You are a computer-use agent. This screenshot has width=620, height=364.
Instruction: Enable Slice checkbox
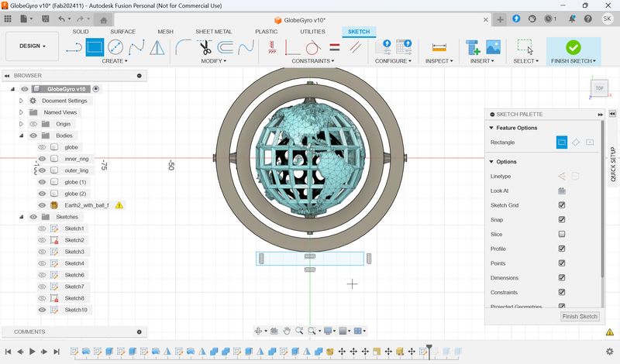click(x=561, y=235)
